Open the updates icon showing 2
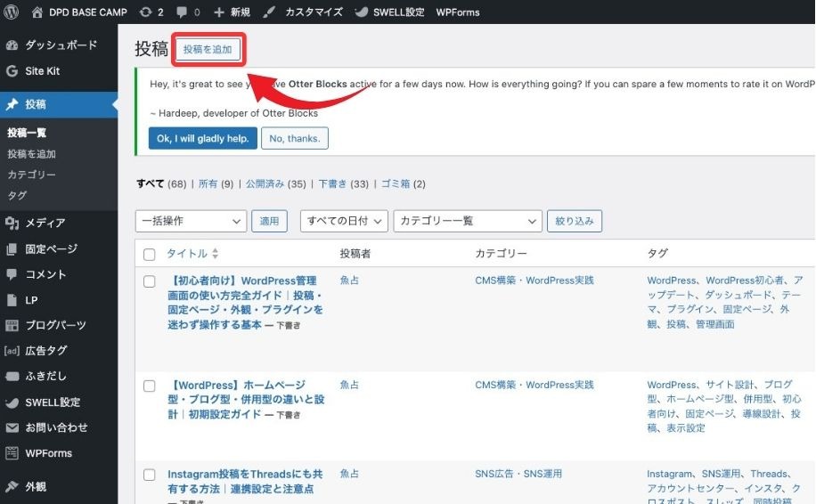The width and height of the screenshot is (816, 504). 146,12
